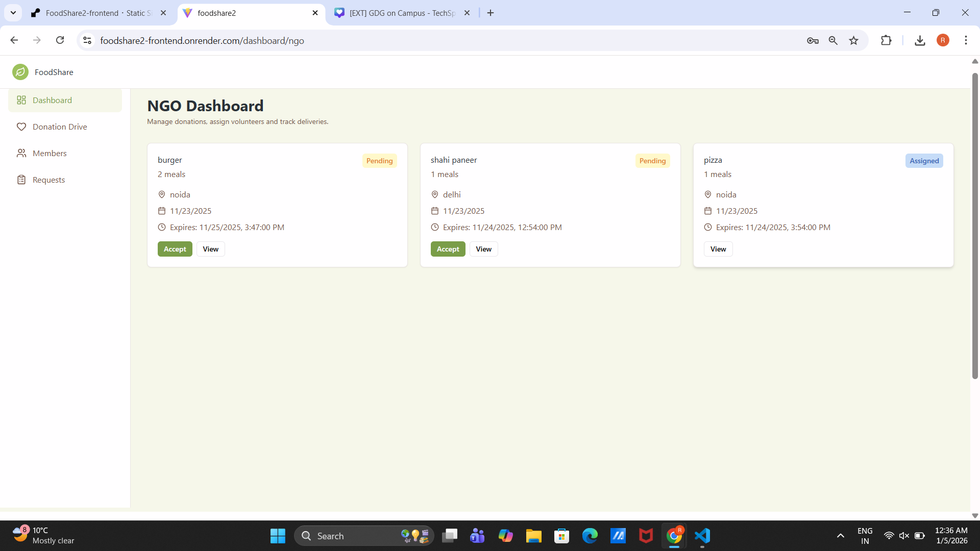Open Chrome downloads icon
Viewport: 980px width, 551px height.
coord(920,40)
